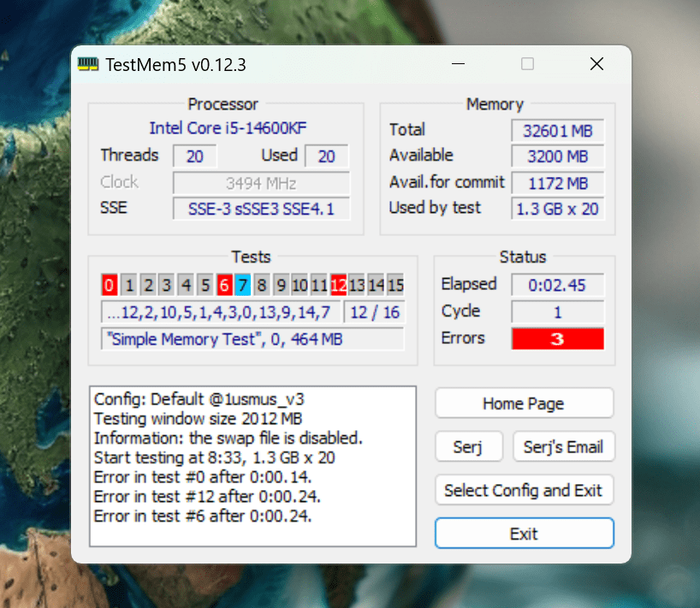Open Serj's Email button
Screen dimensions: 700x608
(563, 446)
